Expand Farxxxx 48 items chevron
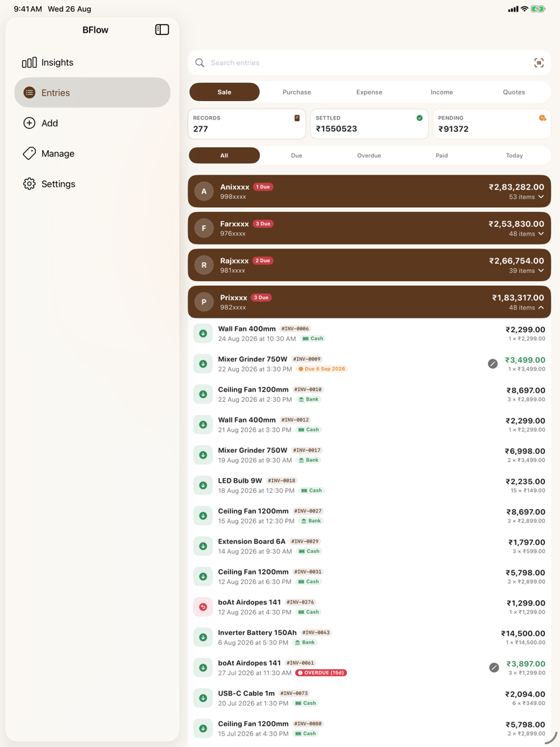Viewport: 560px width, 747px height. pyautogui.click(x=541, y=234)
